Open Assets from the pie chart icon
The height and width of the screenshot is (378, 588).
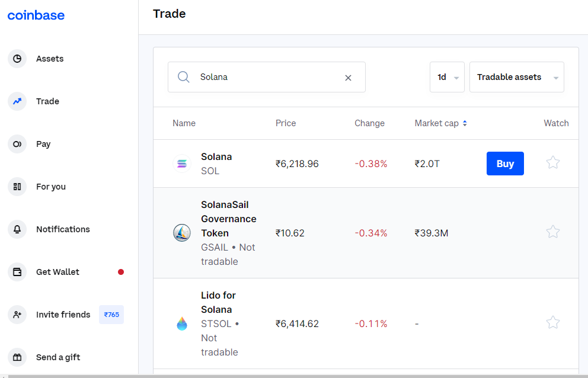pos(17,59)
